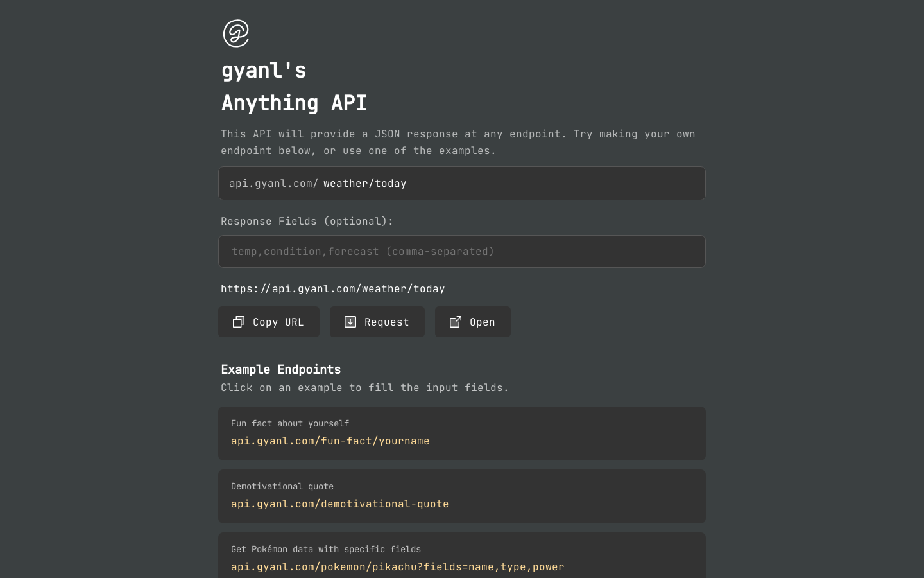Click the Response Fields input box

tap(462, 251)
